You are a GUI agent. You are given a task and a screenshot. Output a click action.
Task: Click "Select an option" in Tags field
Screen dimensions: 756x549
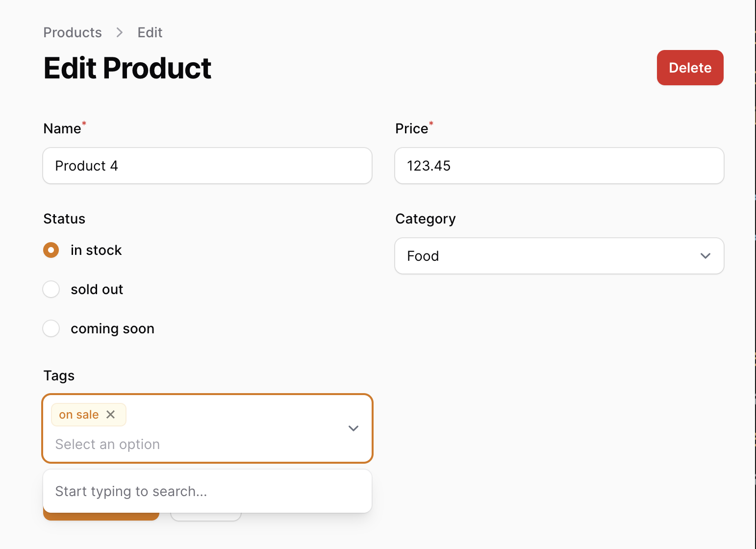point(107,444)
